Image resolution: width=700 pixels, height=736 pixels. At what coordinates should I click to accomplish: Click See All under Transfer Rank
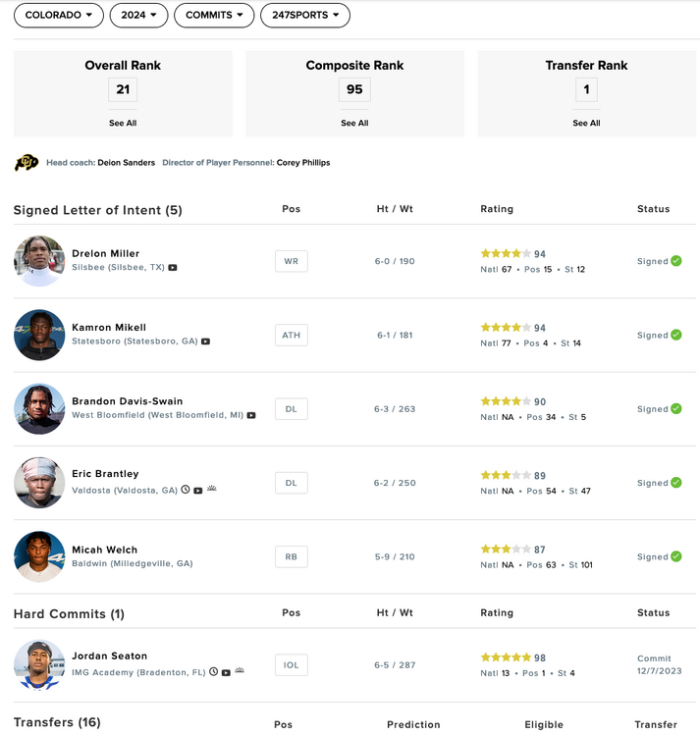(x=586, y=124)
